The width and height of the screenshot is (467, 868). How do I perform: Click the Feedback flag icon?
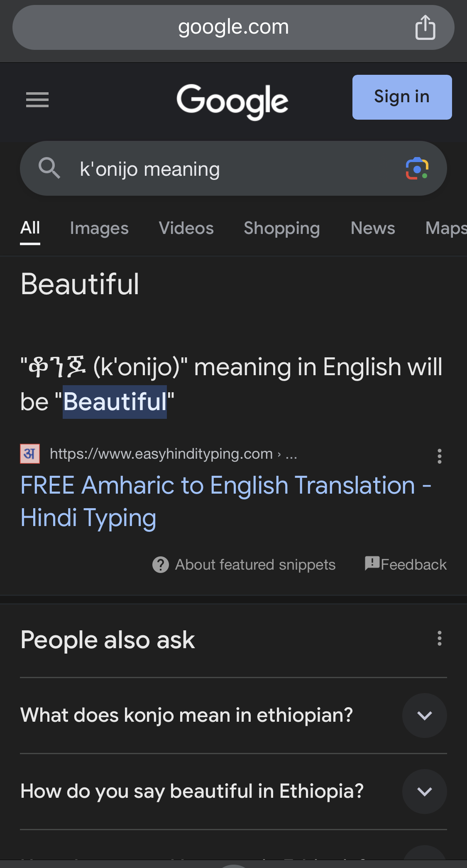(x=372, y=563)
